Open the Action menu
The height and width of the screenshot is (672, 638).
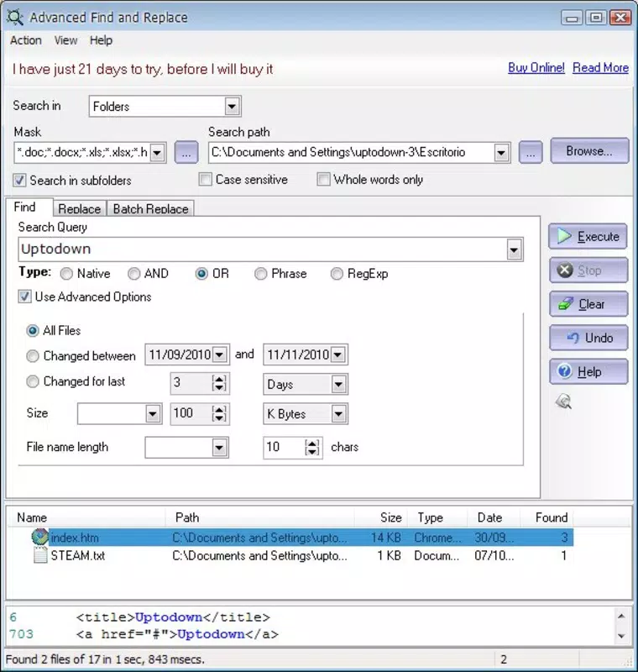26,40
